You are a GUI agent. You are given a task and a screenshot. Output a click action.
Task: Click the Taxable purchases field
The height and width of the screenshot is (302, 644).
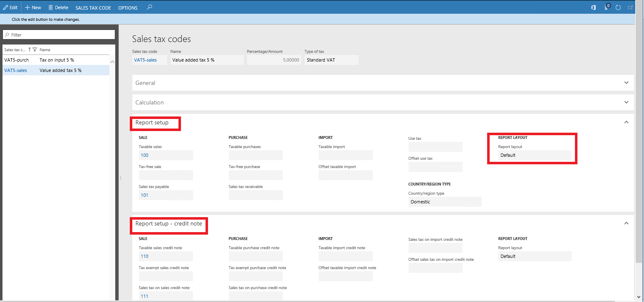[x=255, y=155]
